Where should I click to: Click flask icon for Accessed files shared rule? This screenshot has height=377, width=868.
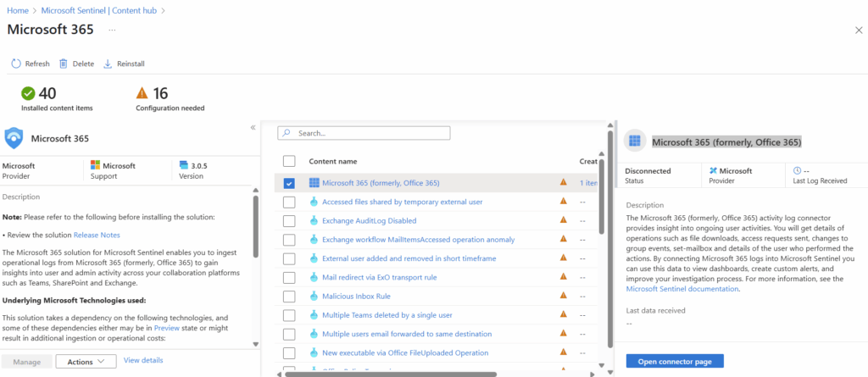point(314,202)
